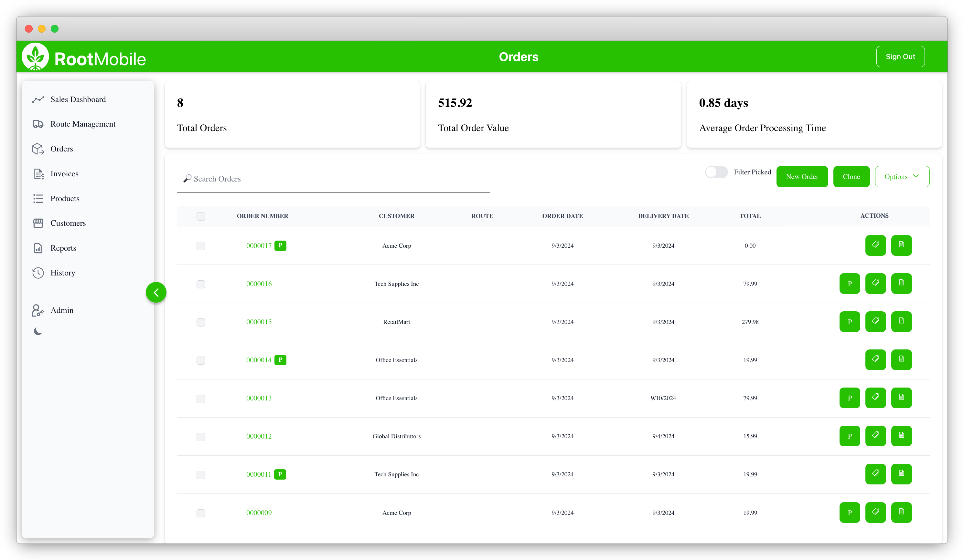Image resolution: width=964 pixels, height=560 pixels.
Task: Focus the Search Orders field
Action: coord(333,179)
